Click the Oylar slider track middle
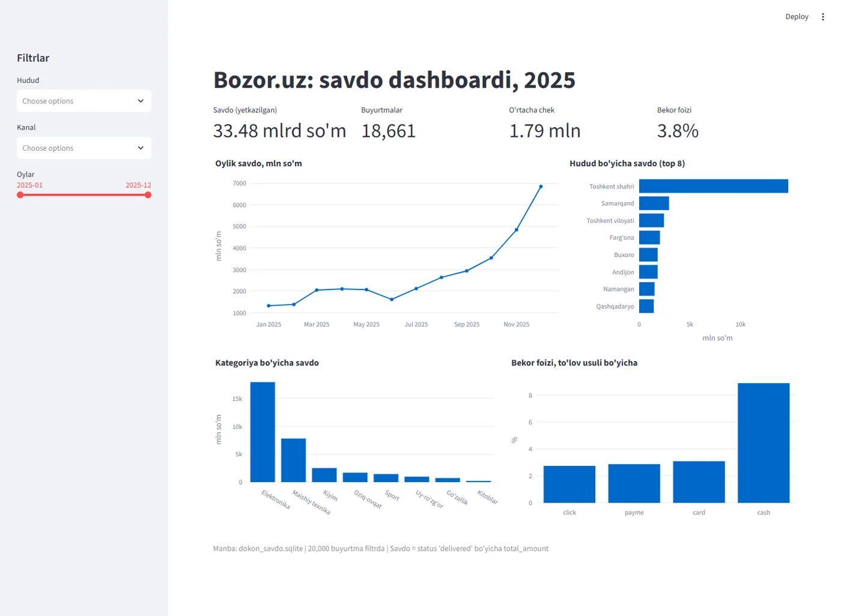841x616 pixels. [84, 195]
